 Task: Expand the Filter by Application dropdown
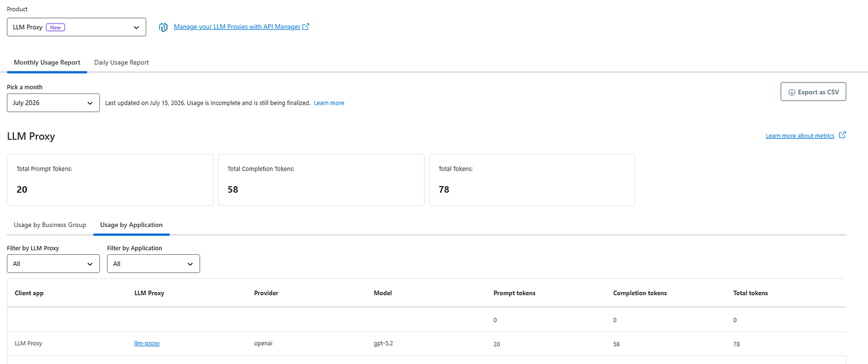click(x=154, y=264)
